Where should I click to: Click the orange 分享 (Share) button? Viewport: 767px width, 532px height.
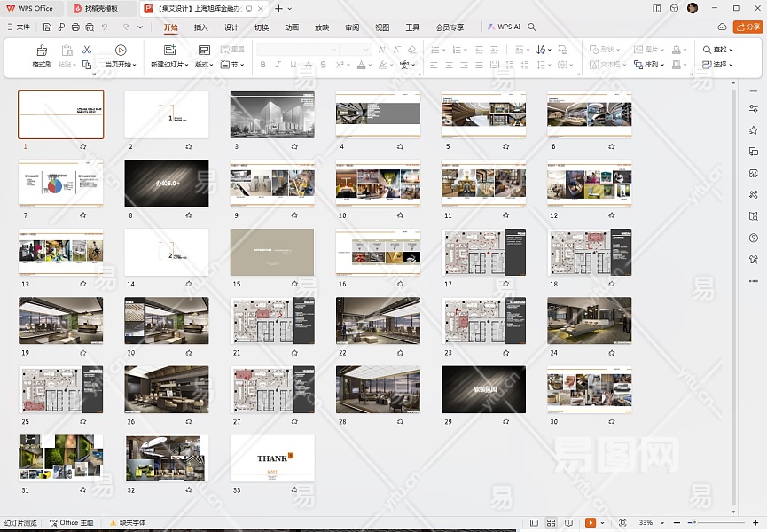tap(747, 27)
